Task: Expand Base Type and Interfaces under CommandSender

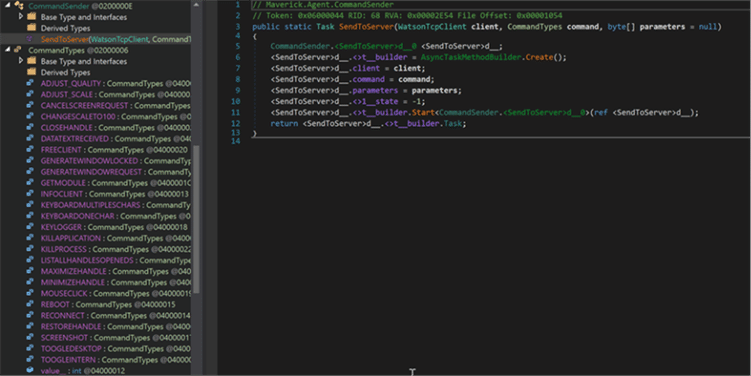Action: pyautogui.click(x=21, y=17)
